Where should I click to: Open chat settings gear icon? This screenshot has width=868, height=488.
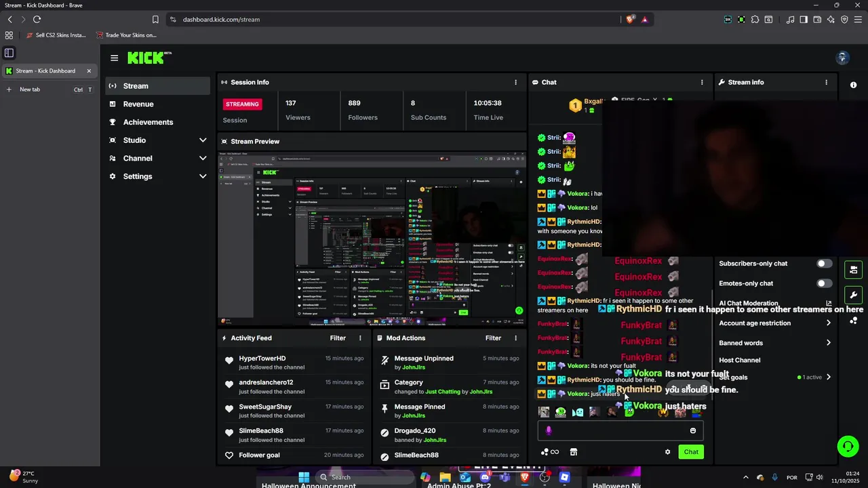click(667, 452)
